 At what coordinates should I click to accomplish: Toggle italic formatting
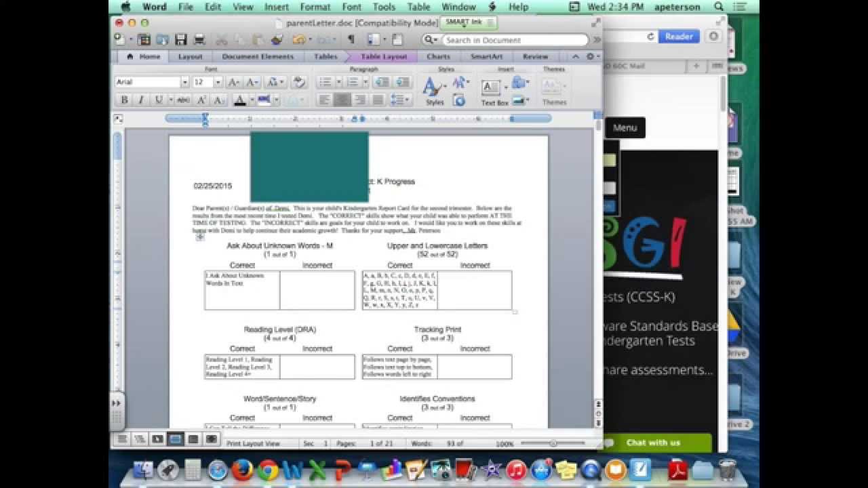tap(141, 100)
